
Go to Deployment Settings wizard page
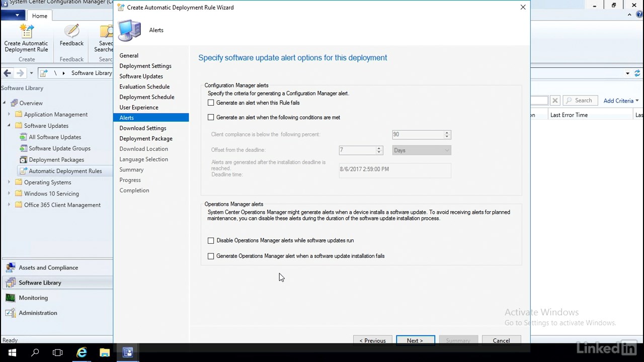145,66
